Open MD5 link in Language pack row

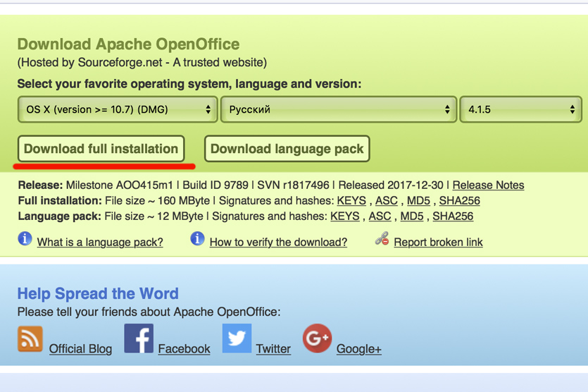[x=412, y=216]
